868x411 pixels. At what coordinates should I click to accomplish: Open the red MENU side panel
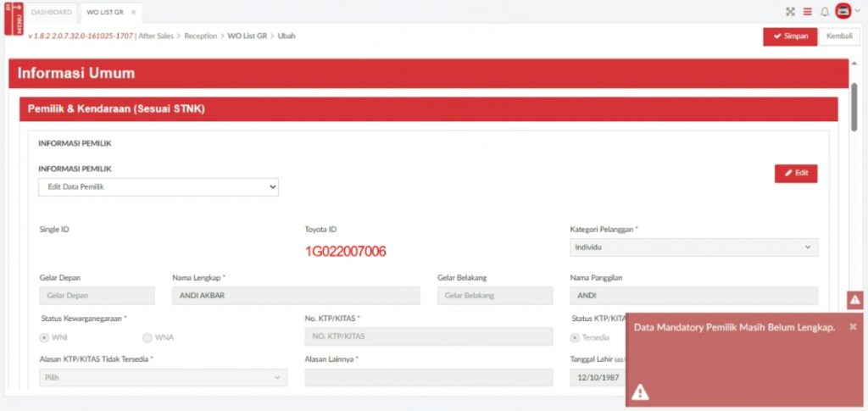(x=14, y=19)
